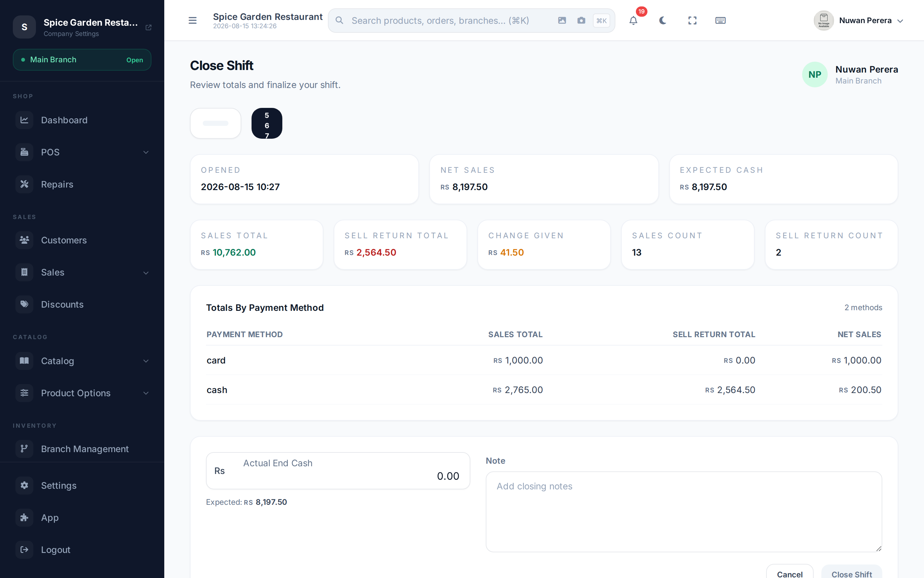Open the Customers menu item
The width and height of the screenshot is (924, 578).
click(x=82, y=240)
